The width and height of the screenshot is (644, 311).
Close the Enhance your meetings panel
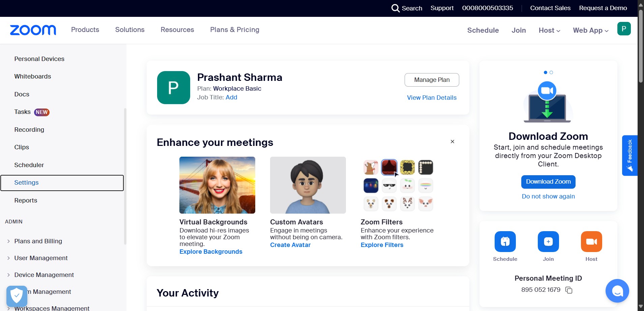(x=452, y=142)
